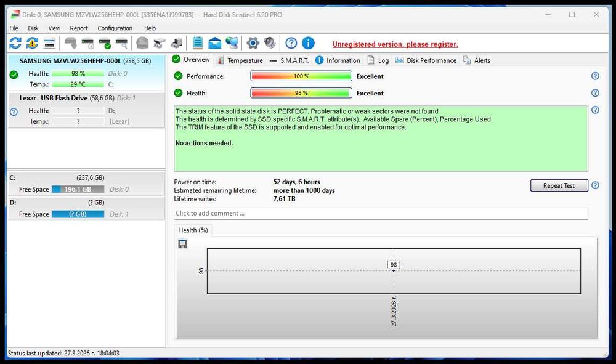
Task: Click the gray hard disk with stethoscope icon
Action: [71, 43]
